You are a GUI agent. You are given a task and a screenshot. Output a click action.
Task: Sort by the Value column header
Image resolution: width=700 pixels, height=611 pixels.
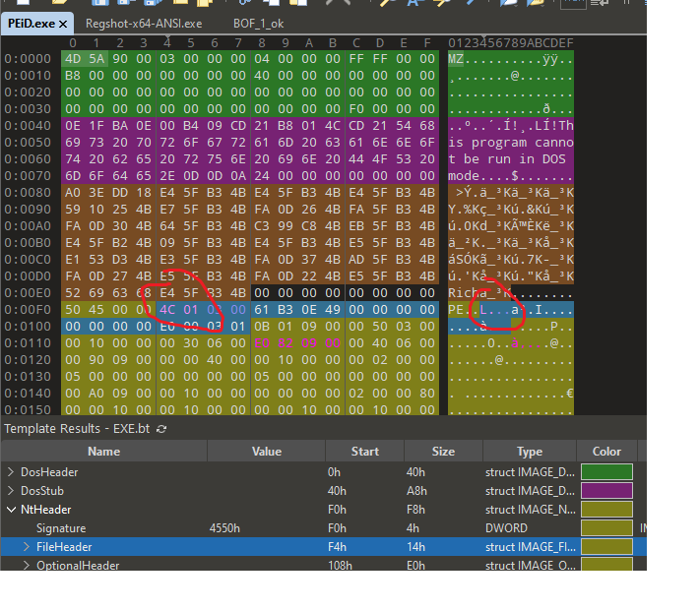pyautogui.click(x=267, y=452)
